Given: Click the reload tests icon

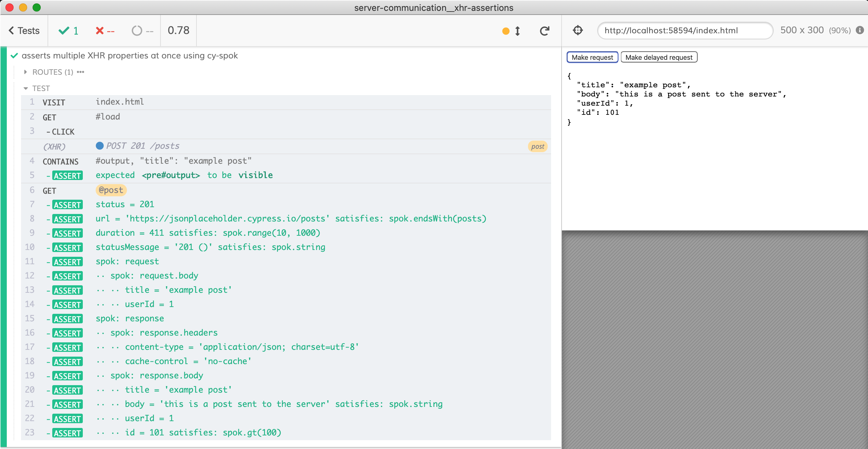Looking at the screenshot, I should point(544,31).
